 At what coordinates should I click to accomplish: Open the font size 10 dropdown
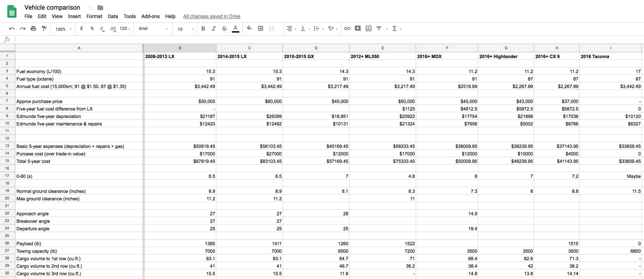click(x=186, y=29)
